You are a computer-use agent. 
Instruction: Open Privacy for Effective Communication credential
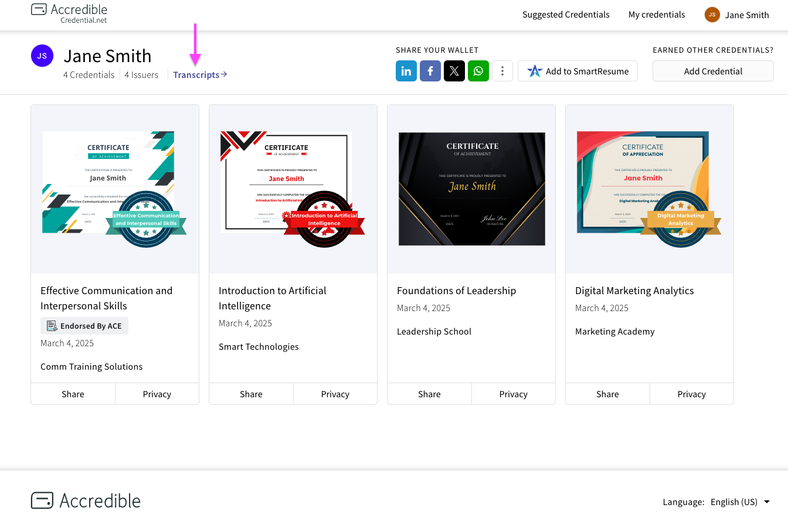tap(157, 394)
